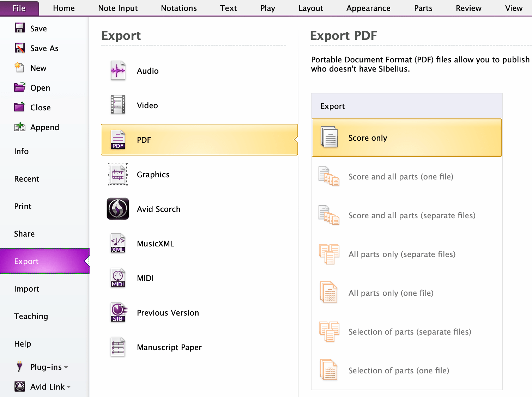Viewport: 532px width, 397px height.
Task: Click icon for Score and all parts (one file)
Action: [x=329, y=176]
